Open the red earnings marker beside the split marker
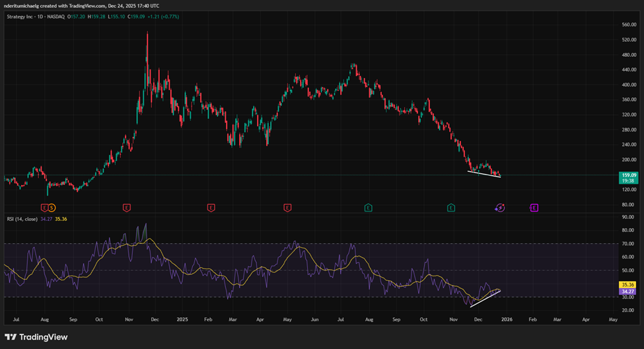 tap(44, 208)
